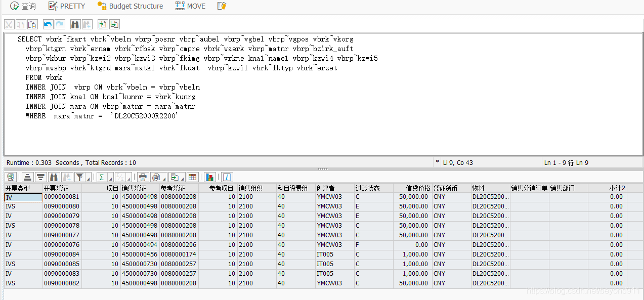Click the Print icon in result toolbar
The width and height of the screenshot is (644, 300).
pos(143,177)
